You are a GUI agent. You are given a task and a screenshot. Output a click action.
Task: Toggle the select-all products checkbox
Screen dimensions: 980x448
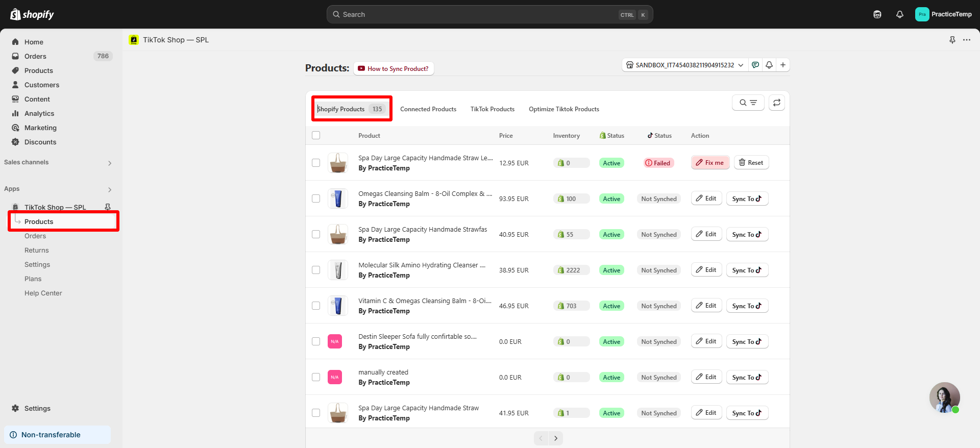(x=316, y=135)
